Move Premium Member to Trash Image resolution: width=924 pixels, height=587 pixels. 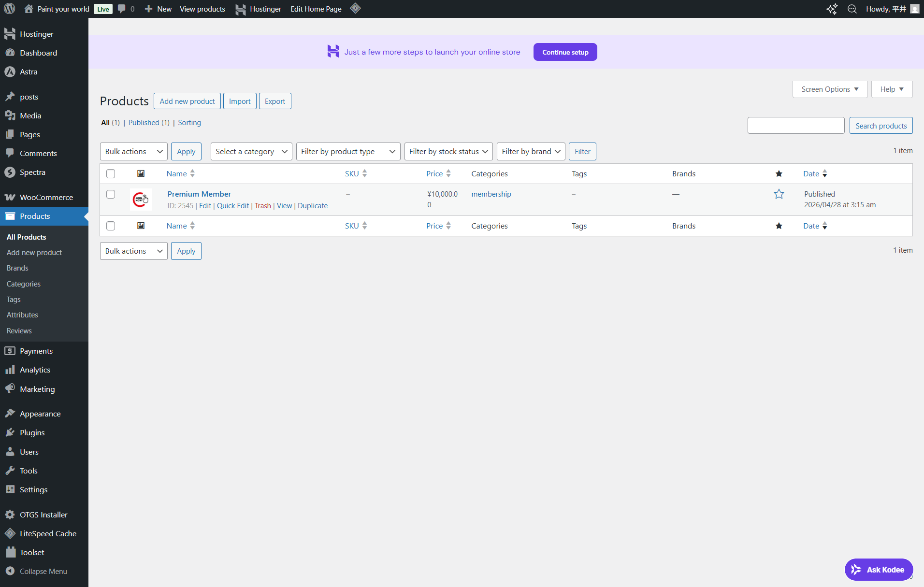coord(263,205)
